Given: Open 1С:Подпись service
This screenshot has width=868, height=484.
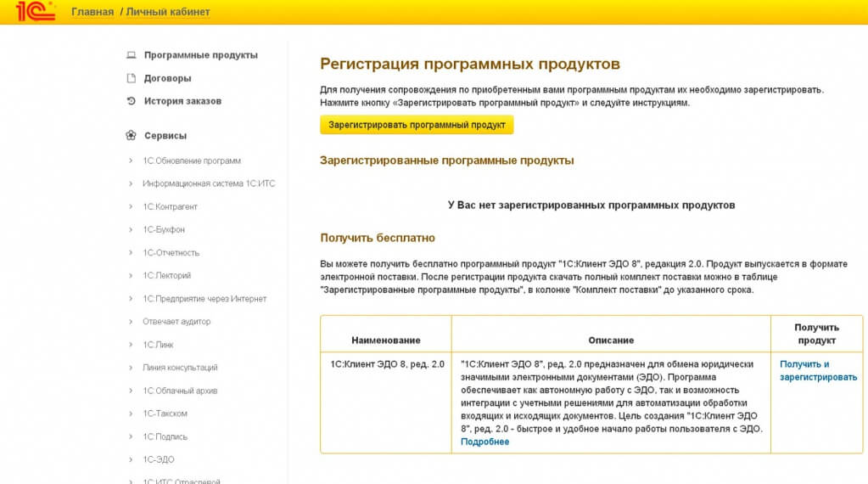Looking at the screenshot, I should tap(165, 436).
